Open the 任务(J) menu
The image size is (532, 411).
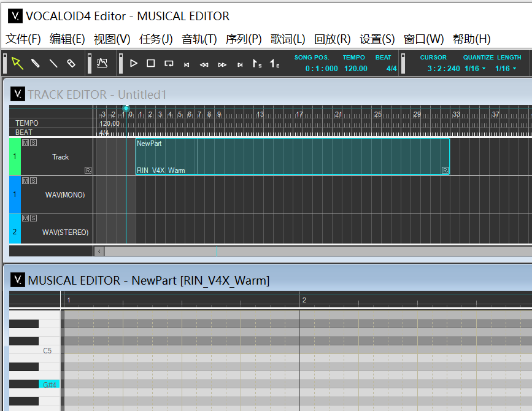[x=156, y=39]
